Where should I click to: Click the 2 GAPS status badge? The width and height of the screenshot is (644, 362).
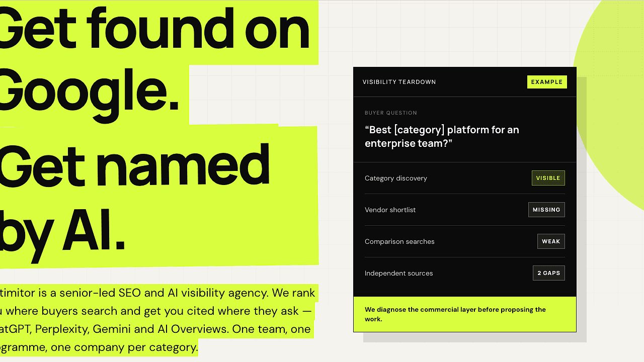(x=548, y=273)
